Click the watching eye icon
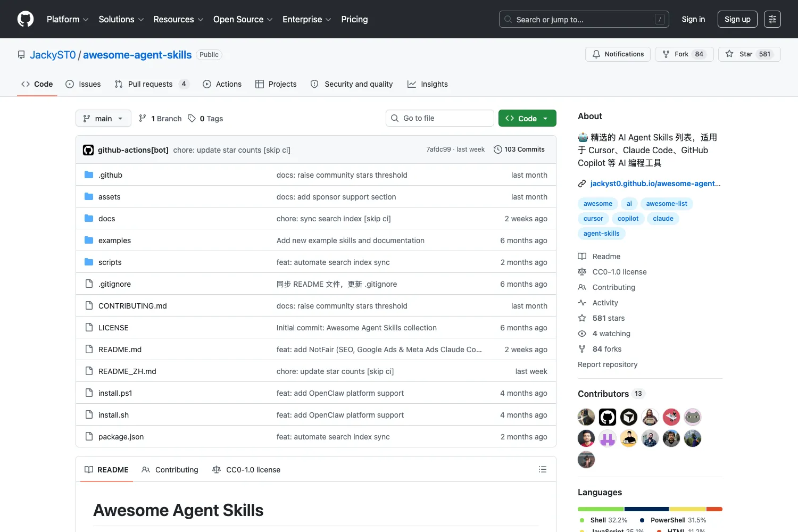798x532 pixels. coord(582,334)
